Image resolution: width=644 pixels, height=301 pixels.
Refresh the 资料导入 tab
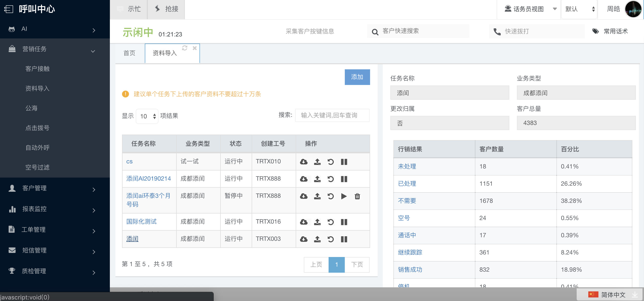[x=185, y=48]
